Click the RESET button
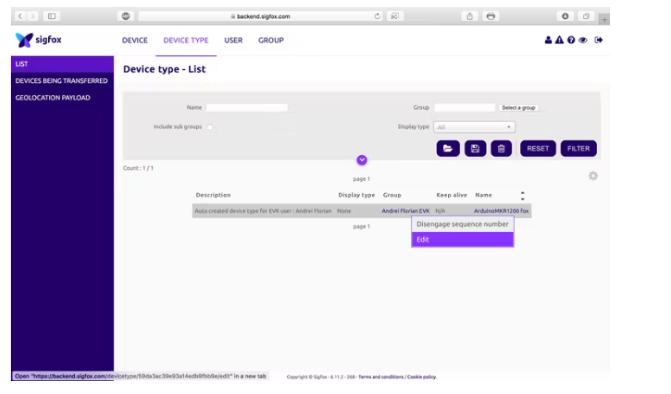This screenshot has height=394, width=671. click(x=538, y=148)
